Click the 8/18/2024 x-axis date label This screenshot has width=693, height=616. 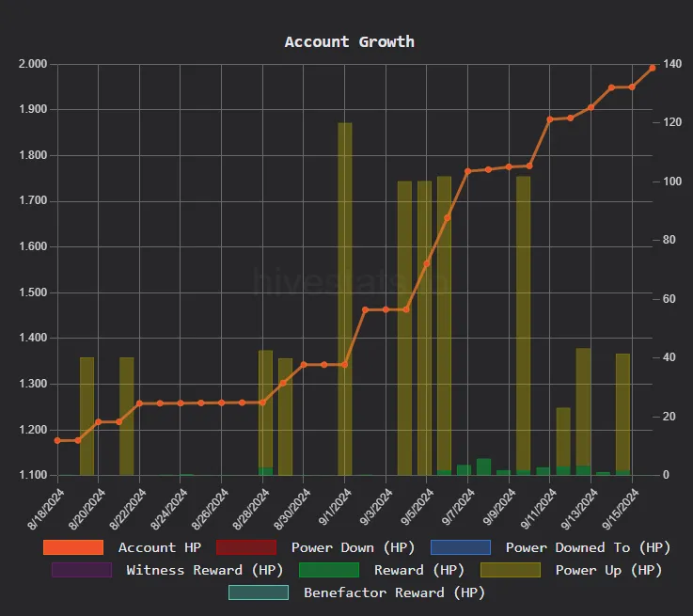pos(46,509)
